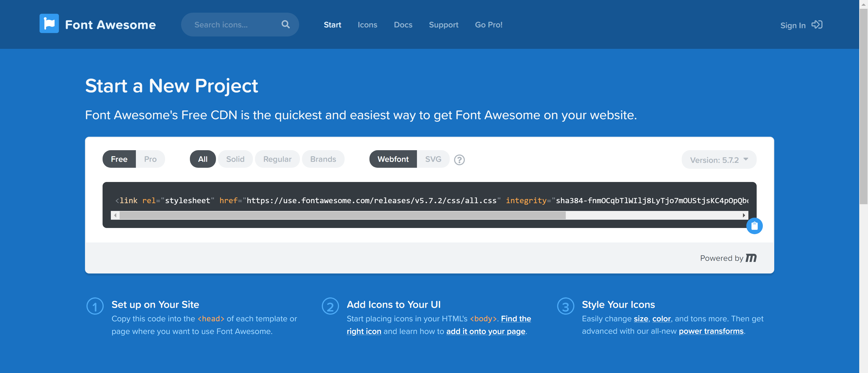
Task: Select the Webfont option
Action: point(393,159)
